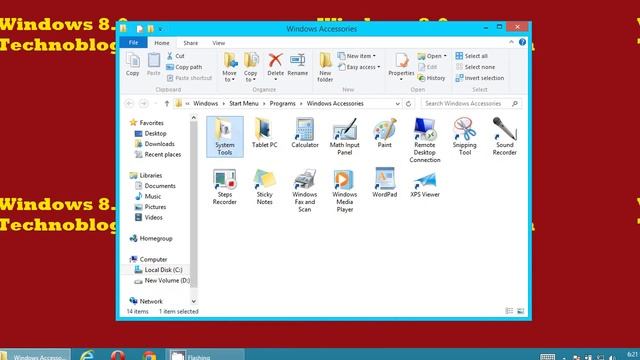Click the Cut command in ribbon

176,56
